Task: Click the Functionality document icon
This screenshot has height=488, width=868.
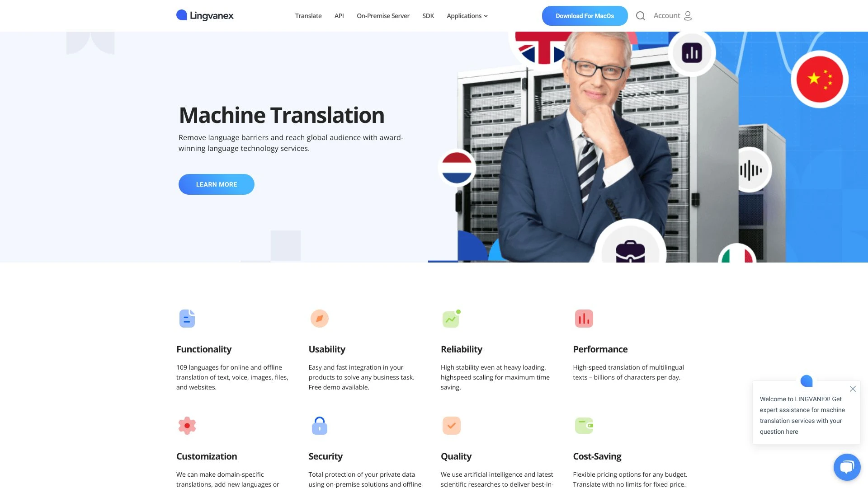Action: 187,319
